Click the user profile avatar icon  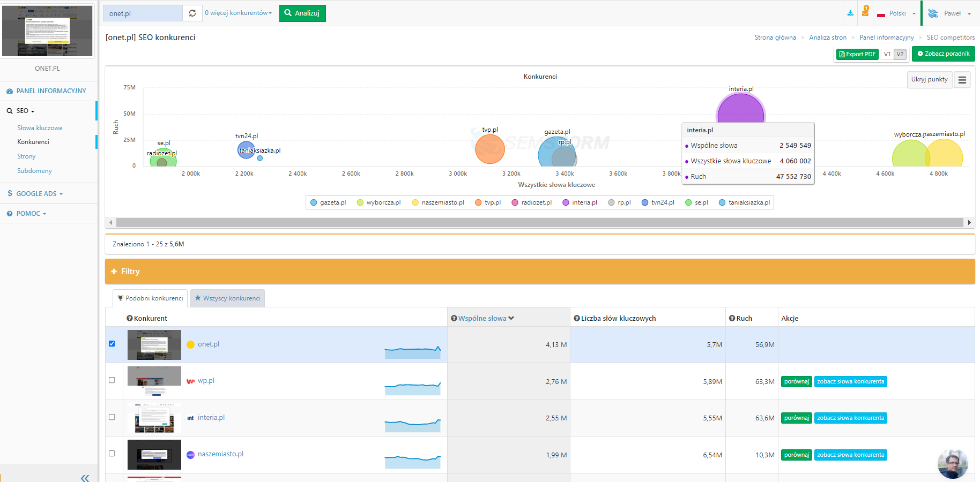click(x=933, y=13)
